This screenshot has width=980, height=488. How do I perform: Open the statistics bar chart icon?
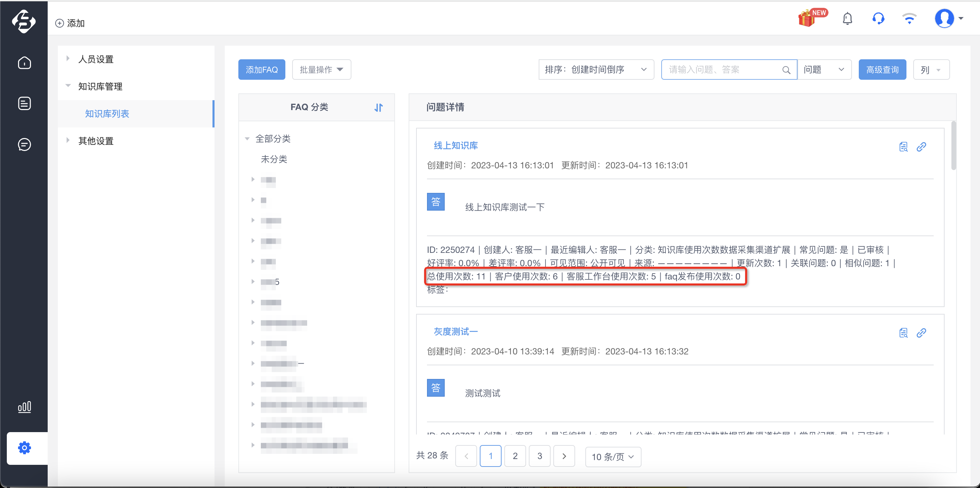(x=25, y=407)
